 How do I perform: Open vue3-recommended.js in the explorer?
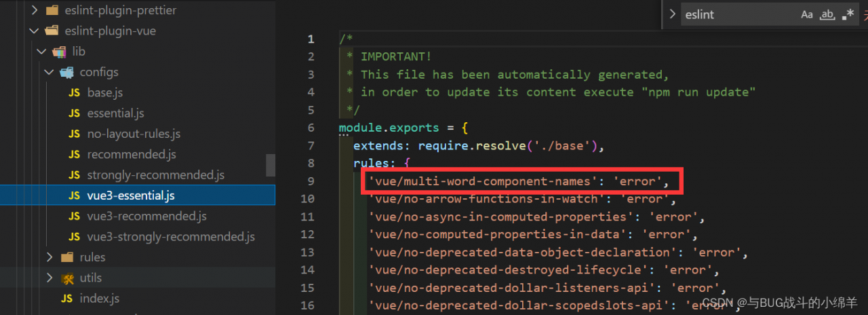tap(146, 217)
